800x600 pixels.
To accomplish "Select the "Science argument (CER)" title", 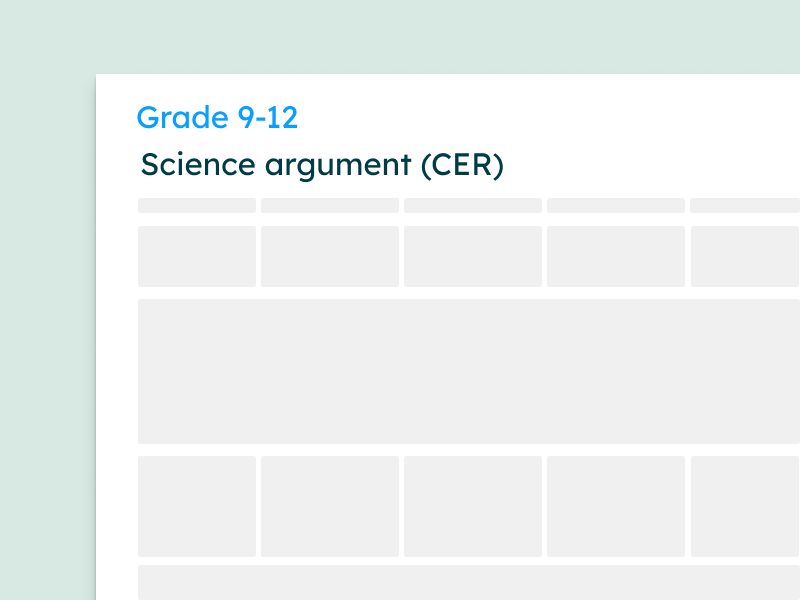I will click(322, 165).
